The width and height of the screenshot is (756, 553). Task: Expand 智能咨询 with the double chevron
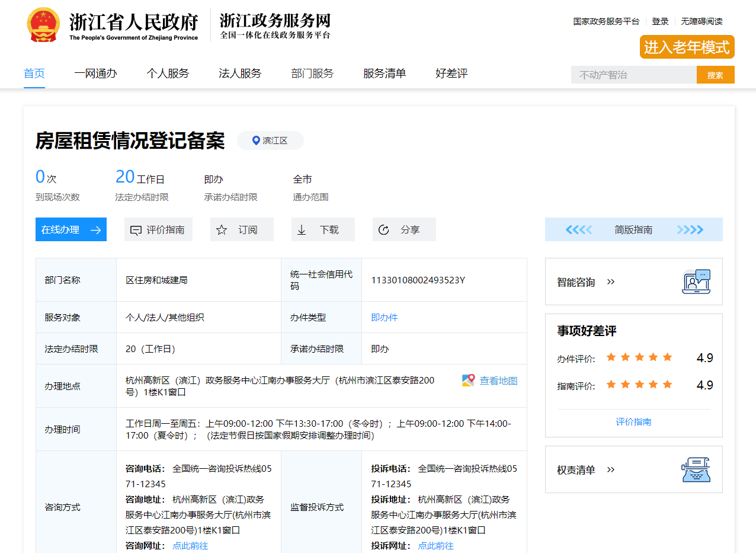(x=611, y=282)
